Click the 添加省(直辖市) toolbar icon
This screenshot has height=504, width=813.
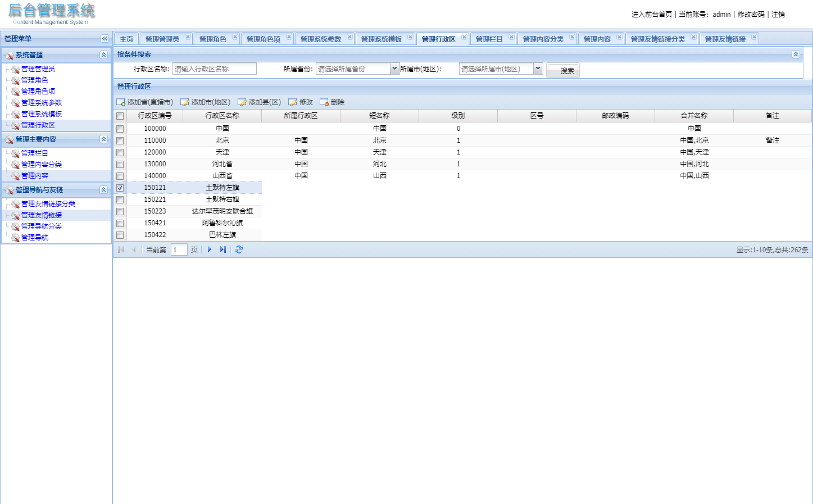click(121, 102)
